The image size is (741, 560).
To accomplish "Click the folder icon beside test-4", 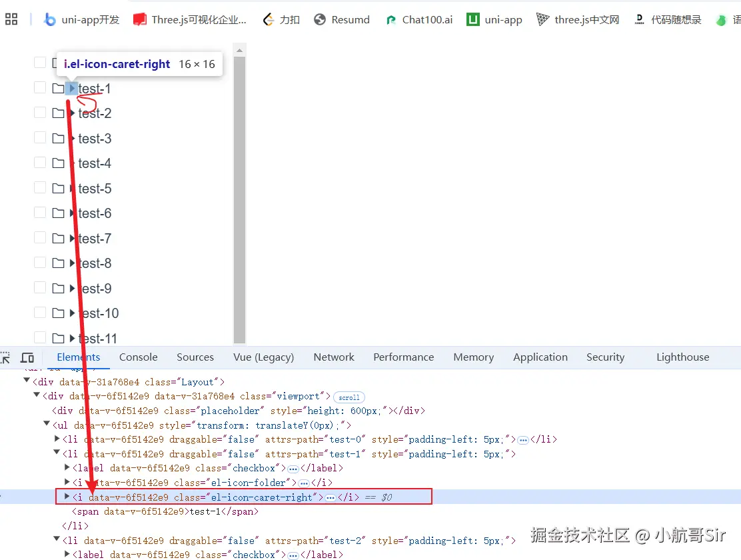I will 58,163.
